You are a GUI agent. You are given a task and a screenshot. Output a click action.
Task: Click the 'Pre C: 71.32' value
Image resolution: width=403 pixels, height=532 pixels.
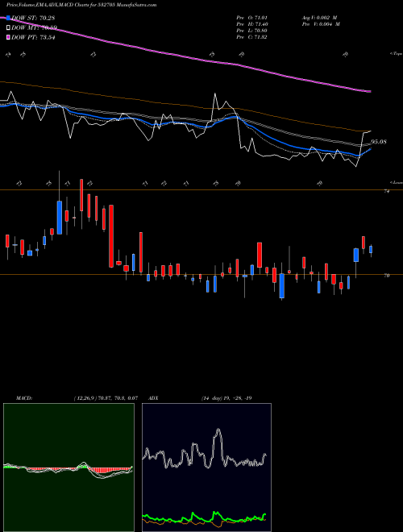tap(251, 37)
